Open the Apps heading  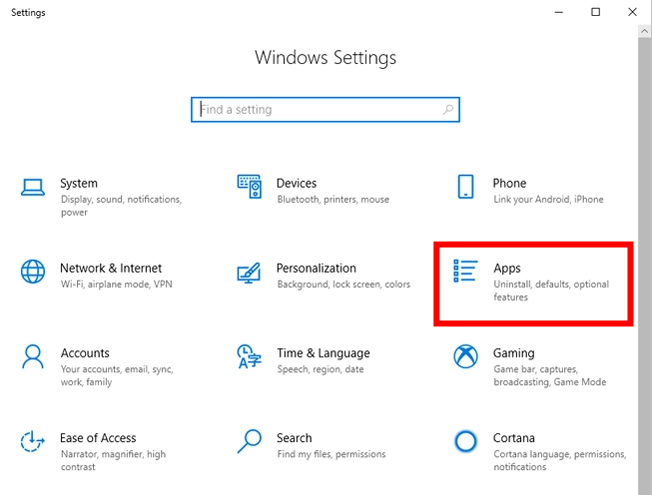[507, 268]
